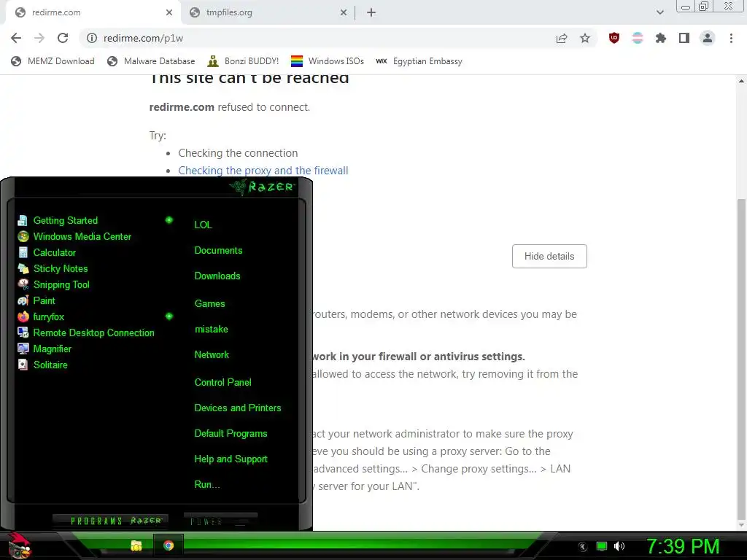Open the uBlock Origin extension
Viewport: 747px width, 560px height.
click(614, 38)
